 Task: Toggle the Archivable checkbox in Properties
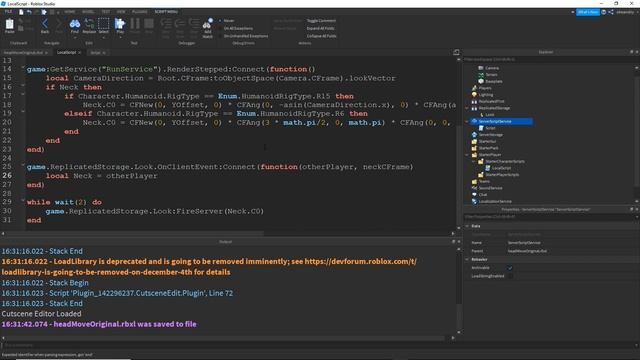[x=510, y=268]
